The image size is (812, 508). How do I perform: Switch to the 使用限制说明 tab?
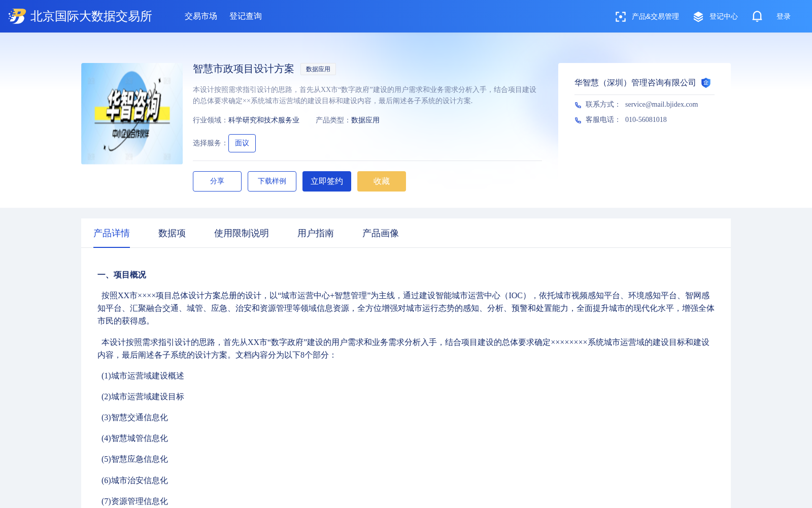[x=242, y=233]
